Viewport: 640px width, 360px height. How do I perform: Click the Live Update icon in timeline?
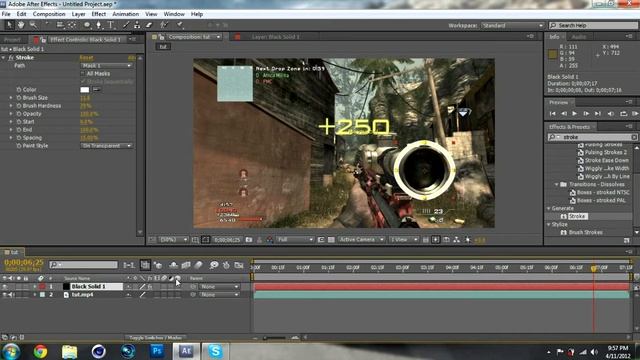pos(145,265)
